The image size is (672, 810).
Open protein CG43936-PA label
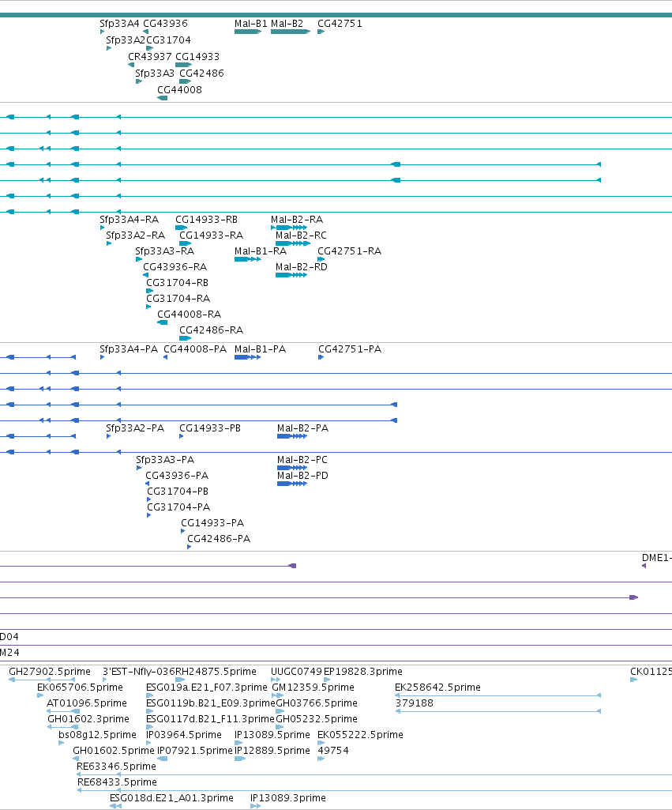(x=177, y=476)
